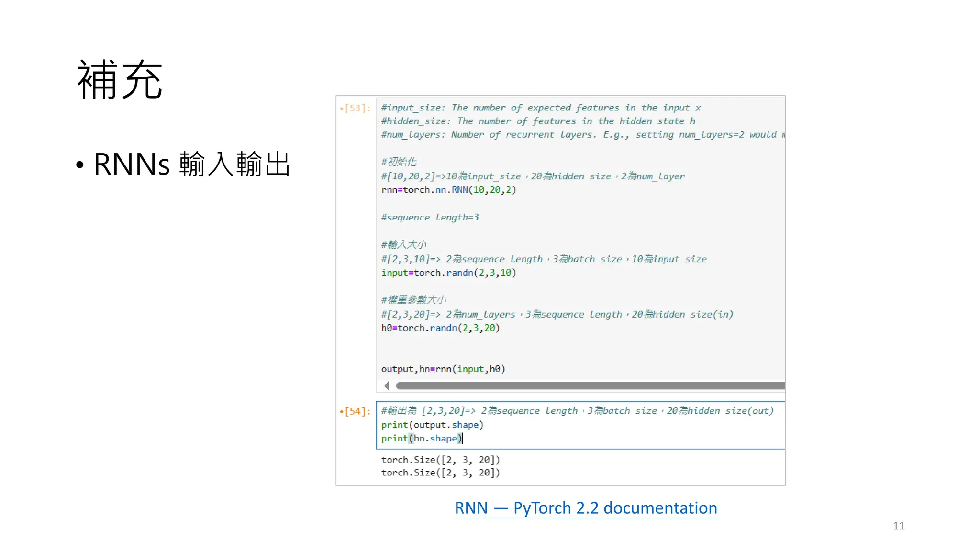Click the slide title 補充

tap(120, 80)
